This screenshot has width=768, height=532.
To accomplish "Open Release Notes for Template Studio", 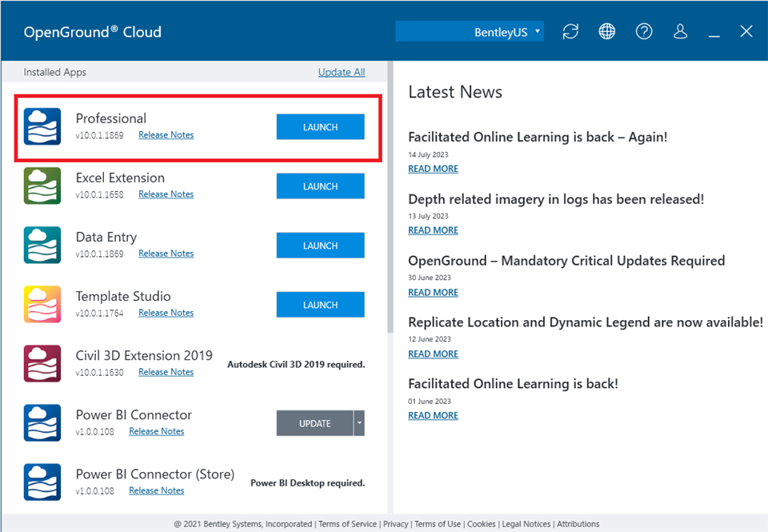I will tap(166, 313).
